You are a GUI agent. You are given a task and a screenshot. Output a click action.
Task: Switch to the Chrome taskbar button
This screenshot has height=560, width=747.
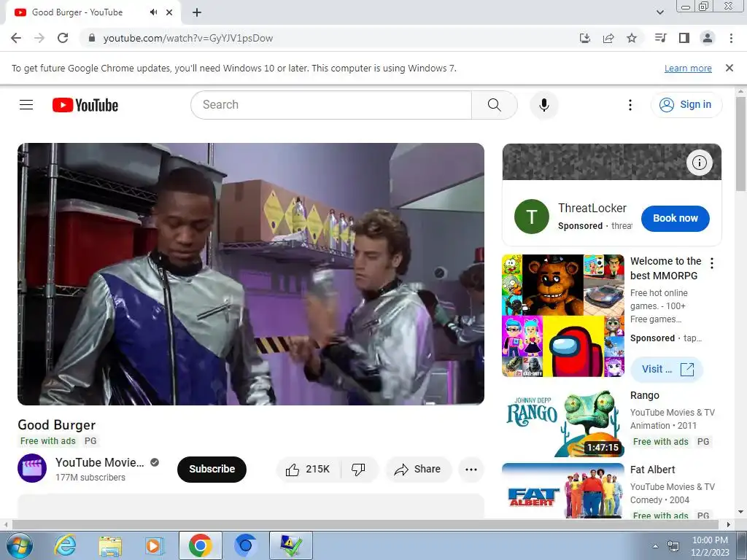[200, 545]
